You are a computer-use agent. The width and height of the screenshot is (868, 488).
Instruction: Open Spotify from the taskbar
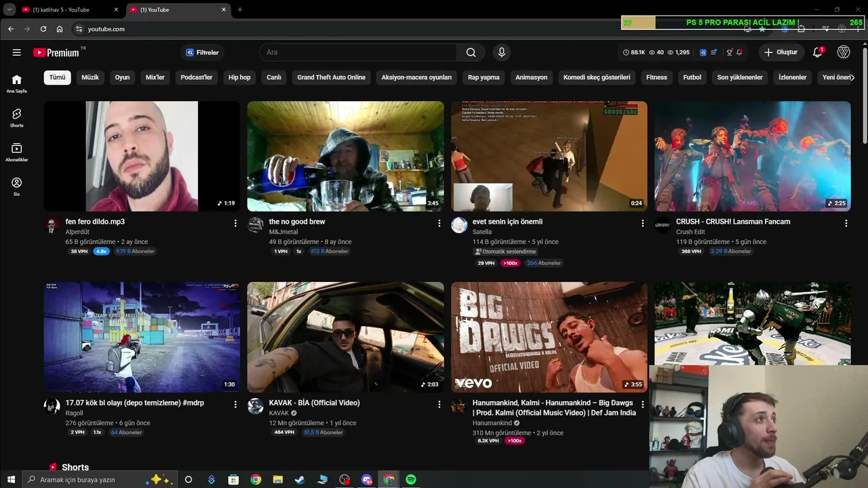tap(411, 479)
